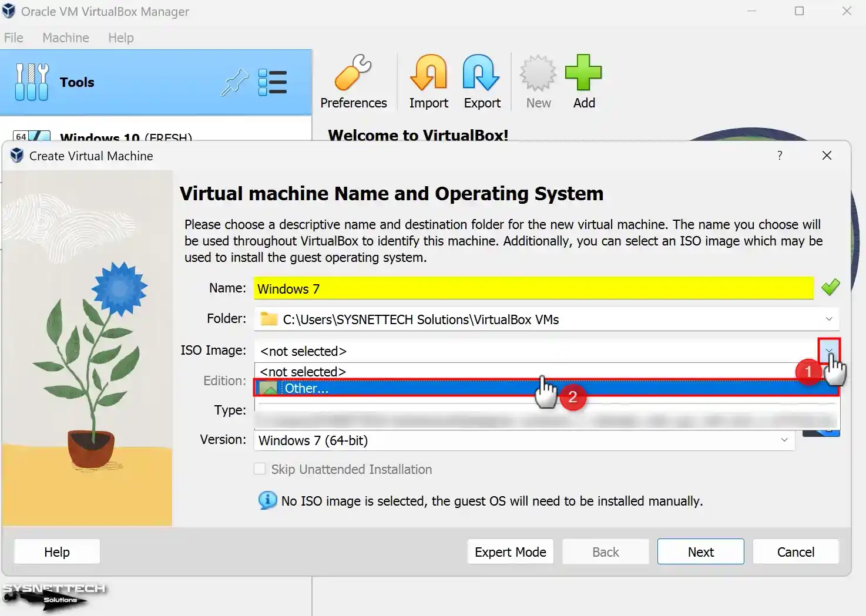Expand the Folder path dropdown
Image resolution: width=866 pixels, height=616 pixels.
point(829,319)
